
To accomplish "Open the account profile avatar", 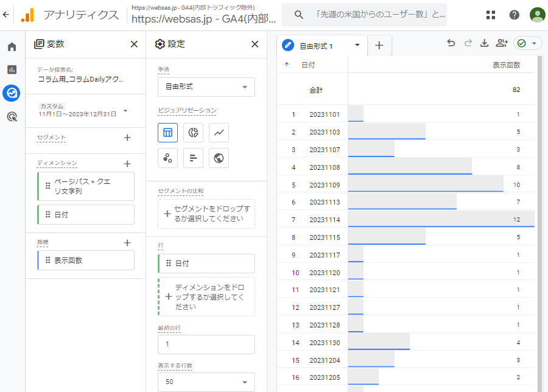I will (537, 15).
